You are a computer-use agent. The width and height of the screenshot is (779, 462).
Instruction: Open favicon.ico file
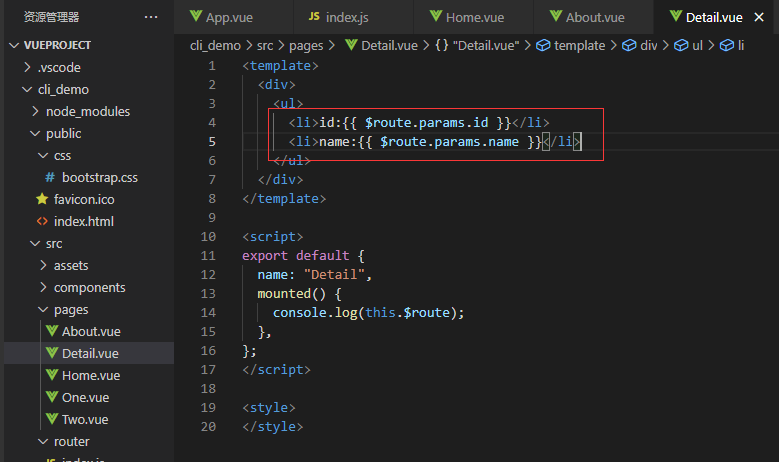pos(89,200)
